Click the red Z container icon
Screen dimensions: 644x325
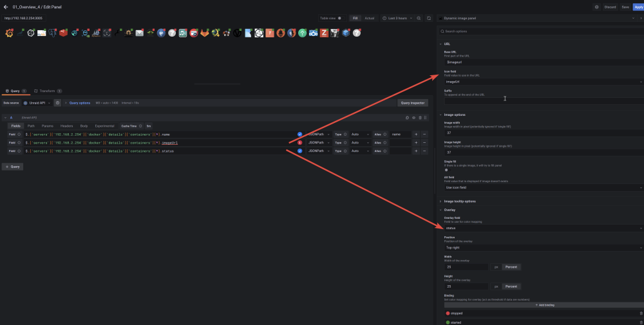[324, 33]
